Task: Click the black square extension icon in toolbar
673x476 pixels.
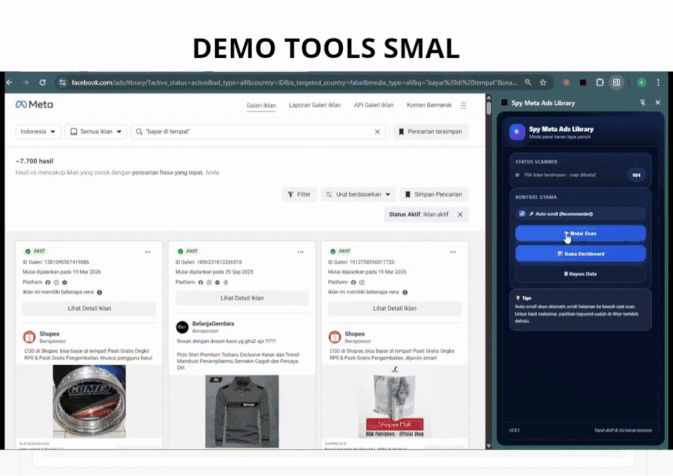Action: click(x=583, y=82)
